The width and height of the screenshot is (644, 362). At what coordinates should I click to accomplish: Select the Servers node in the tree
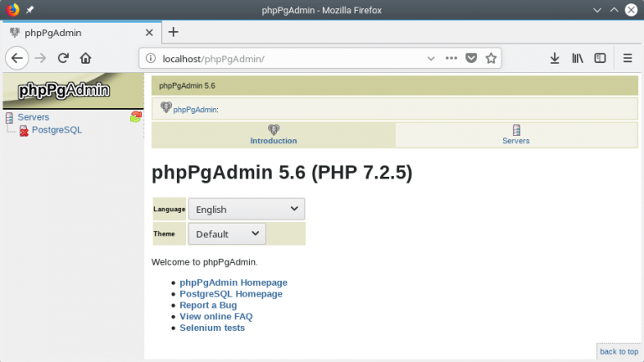(34, 117)
